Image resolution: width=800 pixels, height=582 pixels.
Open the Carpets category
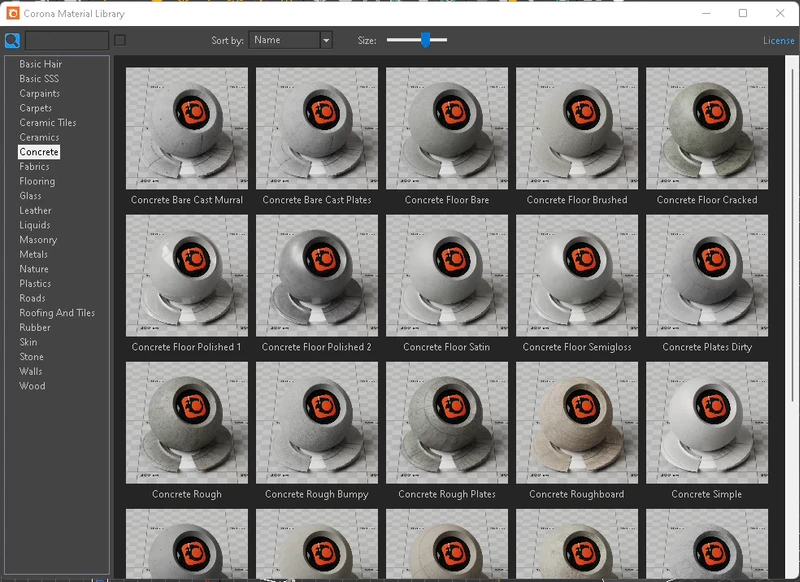[36, 108]
